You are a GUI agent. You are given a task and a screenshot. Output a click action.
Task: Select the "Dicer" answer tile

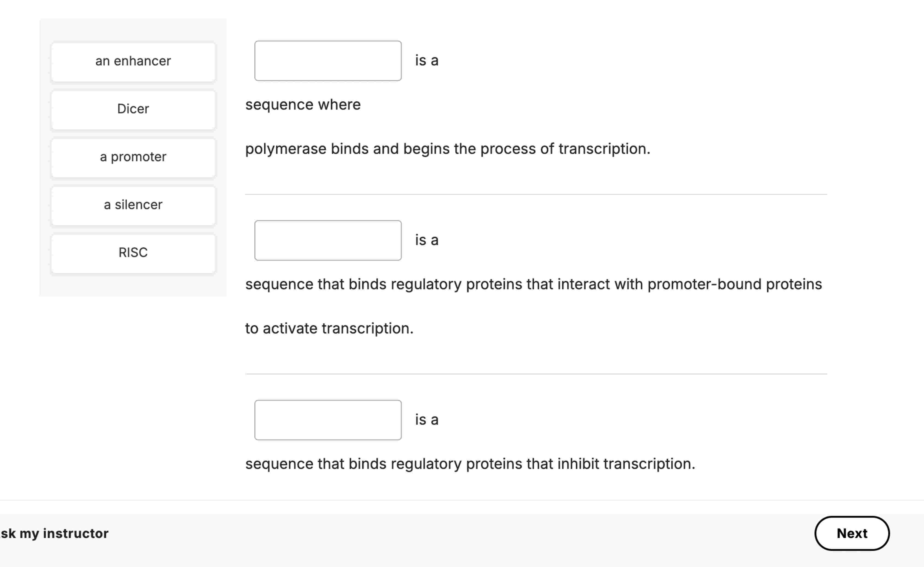click(x=133, y=109)
